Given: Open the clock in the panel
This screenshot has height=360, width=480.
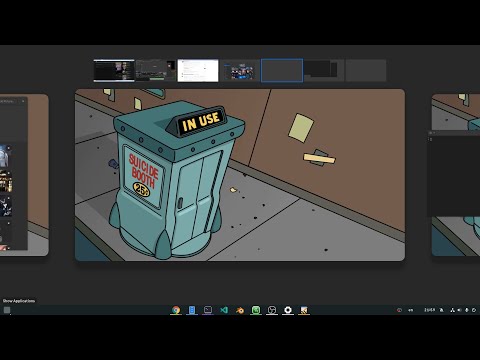Looking at the screenshot, I should pos(429,310).
